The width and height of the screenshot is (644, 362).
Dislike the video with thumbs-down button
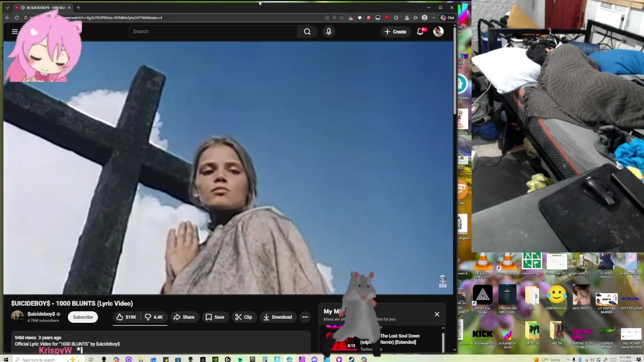154,317
